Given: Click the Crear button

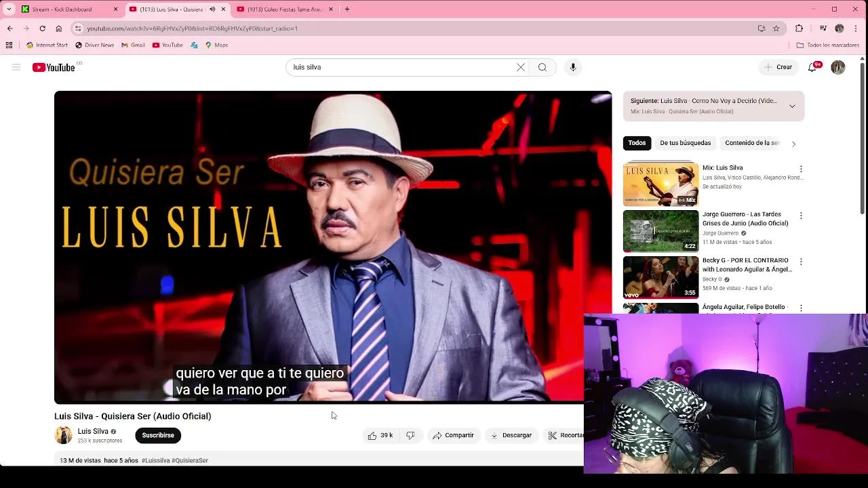Looking at the screenshot, I should (x=778, y=67).
